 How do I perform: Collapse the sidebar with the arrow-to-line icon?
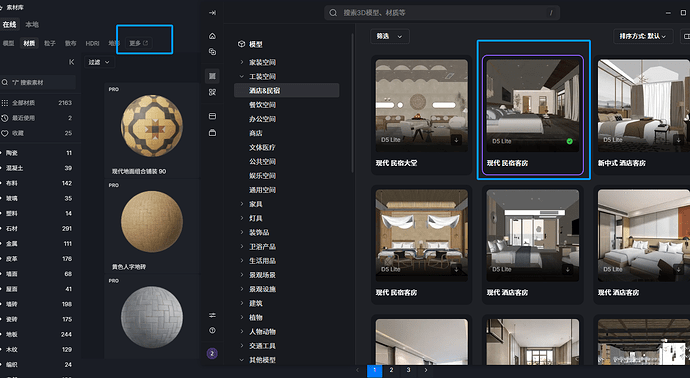pos(212,13)
